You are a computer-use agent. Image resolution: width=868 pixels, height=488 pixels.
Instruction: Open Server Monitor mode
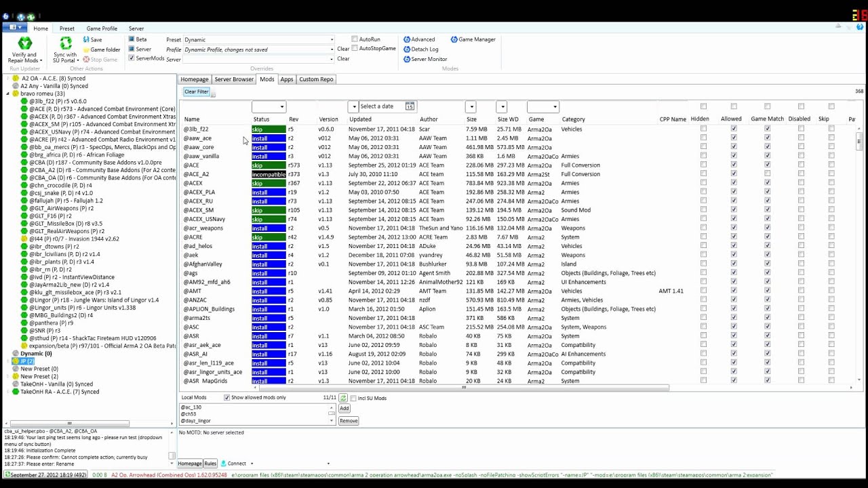click(x=425, y=60)
